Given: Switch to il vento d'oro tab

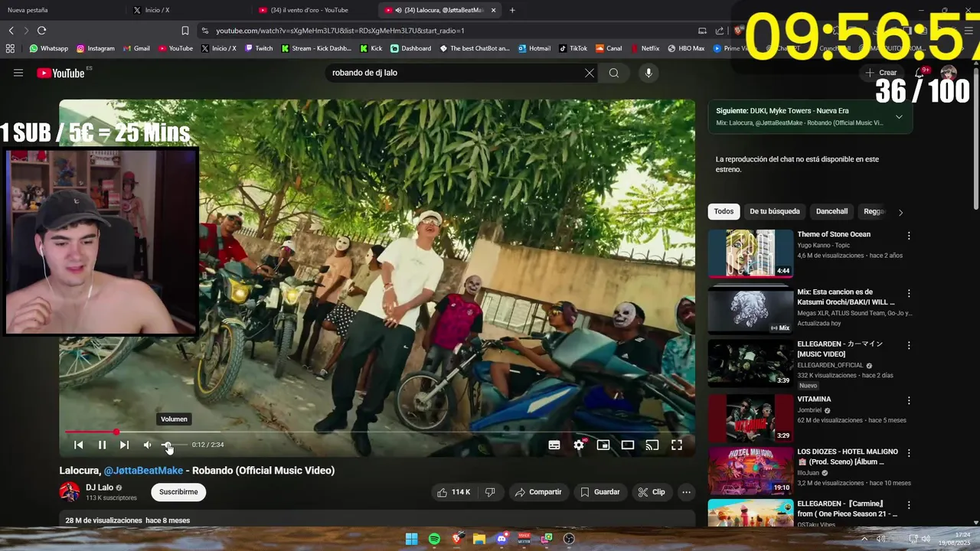Looking at the screenshot, I should pos(314,10).
